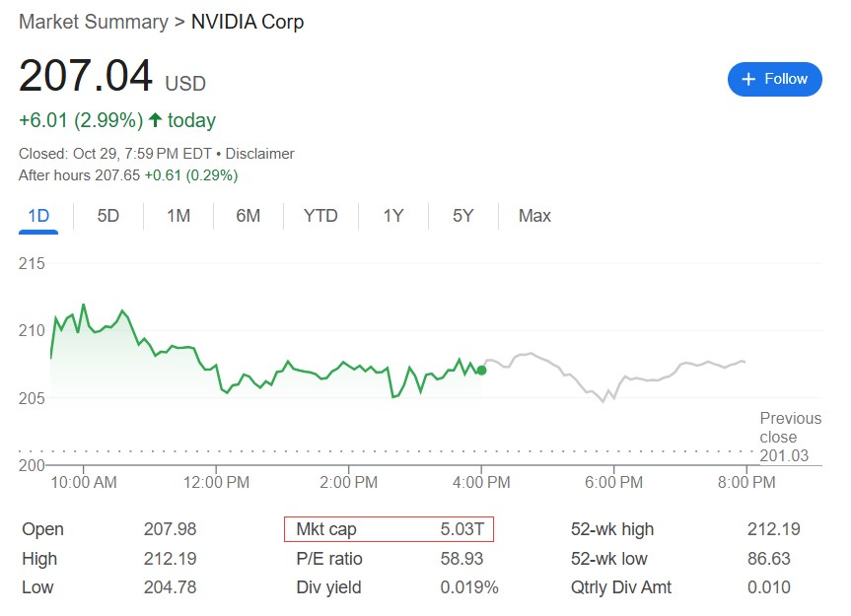Click the P/E ratio statistic

(x=327, y=559)
